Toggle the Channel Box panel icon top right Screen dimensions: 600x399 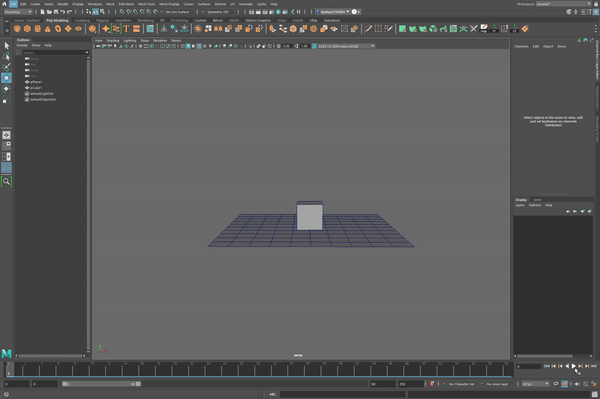click(596, 12)
